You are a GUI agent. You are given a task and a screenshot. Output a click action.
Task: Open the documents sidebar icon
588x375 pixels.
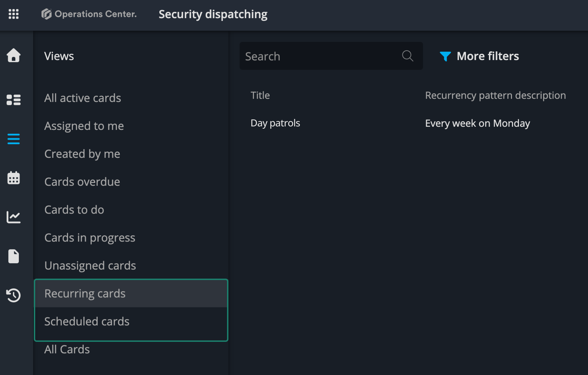tap(13, 256)
